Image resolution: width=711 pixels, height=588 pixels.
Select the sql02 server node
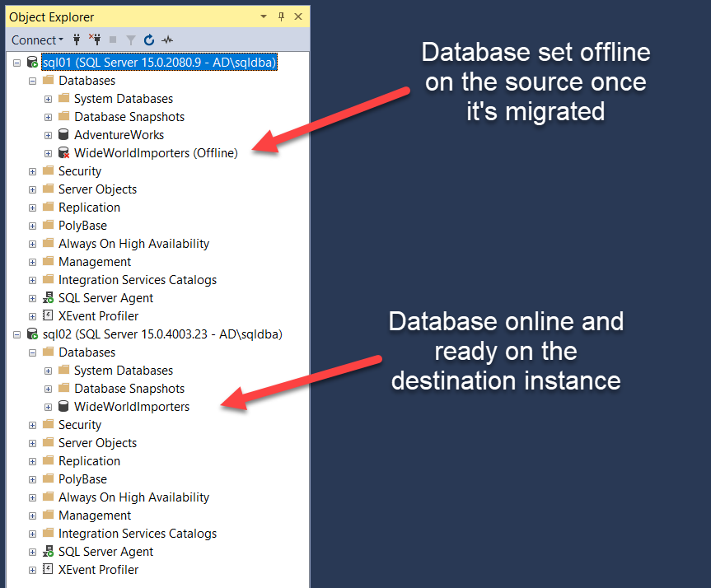pyautogui.click(x=162, y=334)
